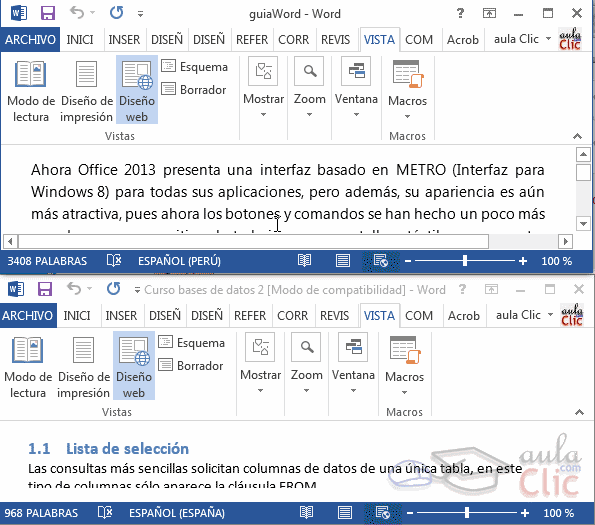Open REFER tab in guiaWord window
The height and width of the screenshot is (525, 595).
click(x=252, y=39)
